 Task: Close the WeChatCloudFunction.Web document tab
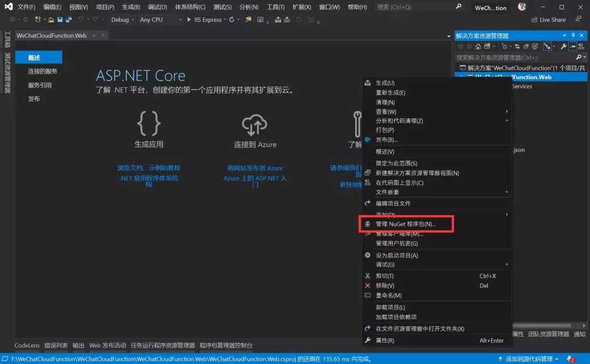point(103,35)
